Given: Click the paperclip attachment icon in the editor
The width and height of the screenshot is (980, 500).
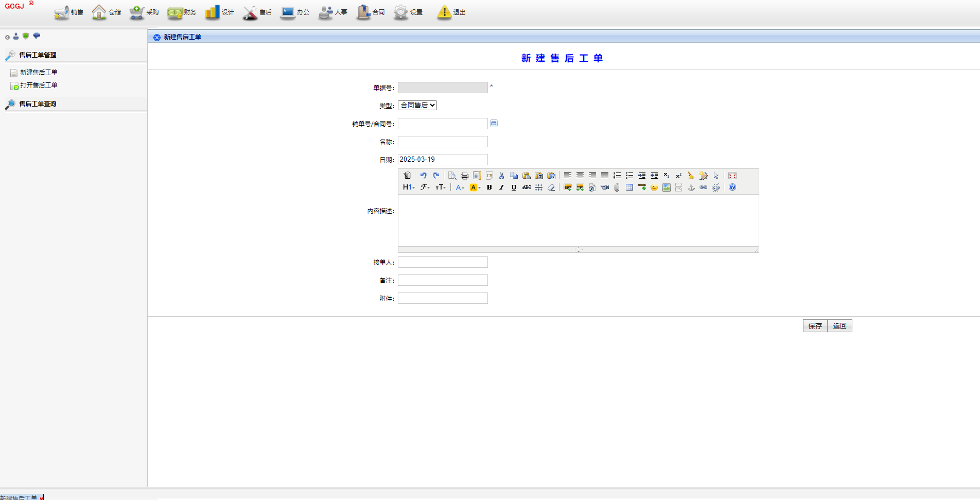Looking at the screenshot, I should pyautogui.click(x=617, y=187).
